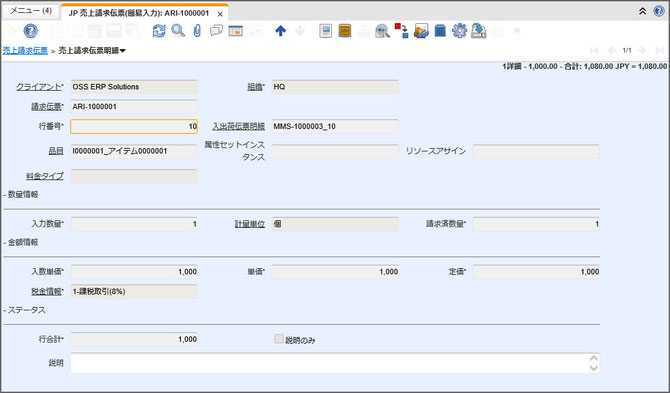The width and height of the screenshot is (670, 393).
Task: Click the 入数単価 field
Action: 134,272
